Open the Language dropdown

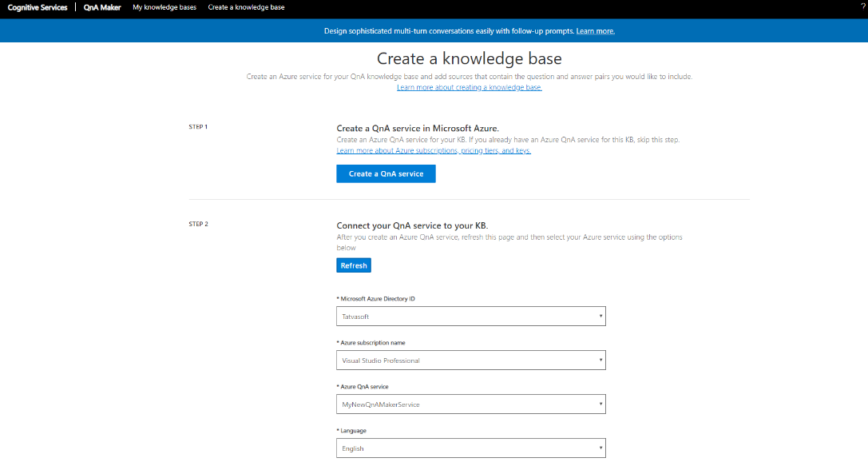[471, 448]
